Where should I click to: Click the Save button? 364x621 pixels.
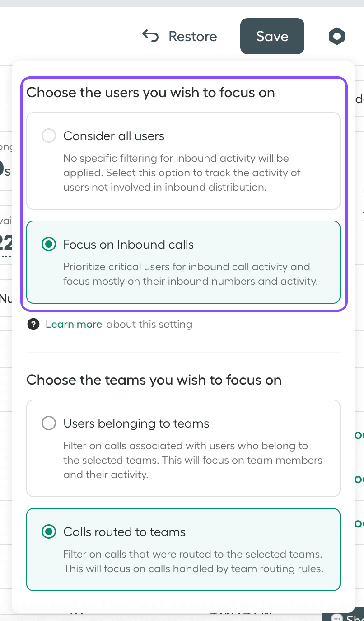tap(272, 36)
